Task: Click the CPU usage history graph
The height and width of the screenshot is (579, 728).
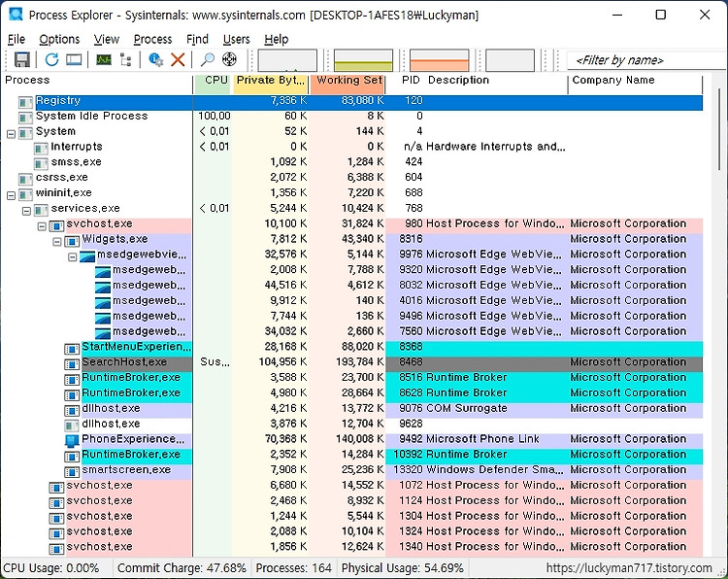Action: [x=287, y=60]
